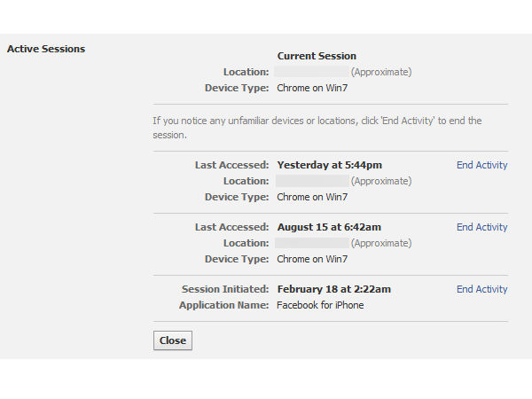Screen dimensions: 532x399
Task: Click the current session's blurred location field
Action: (x=311, y=72)
